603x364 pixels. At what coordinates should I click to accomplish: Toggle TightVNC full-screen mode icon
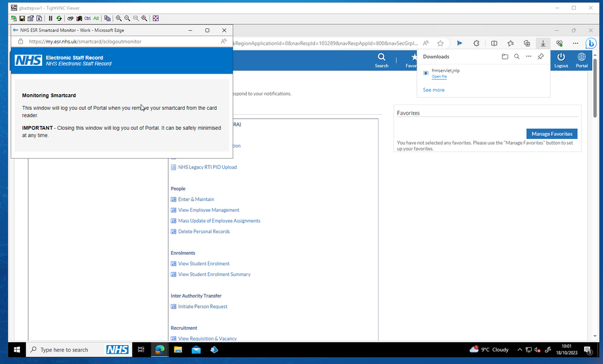click(156, 19)
